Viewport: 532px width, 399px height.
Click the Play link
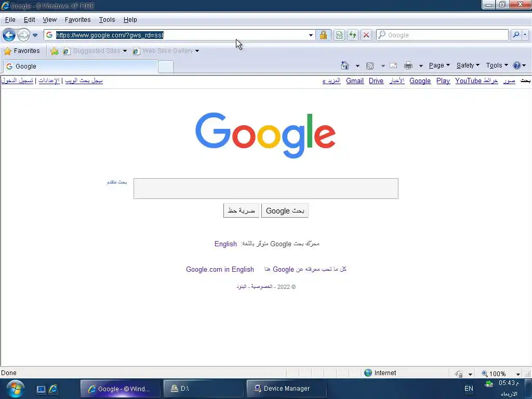(x=443, y=81)
